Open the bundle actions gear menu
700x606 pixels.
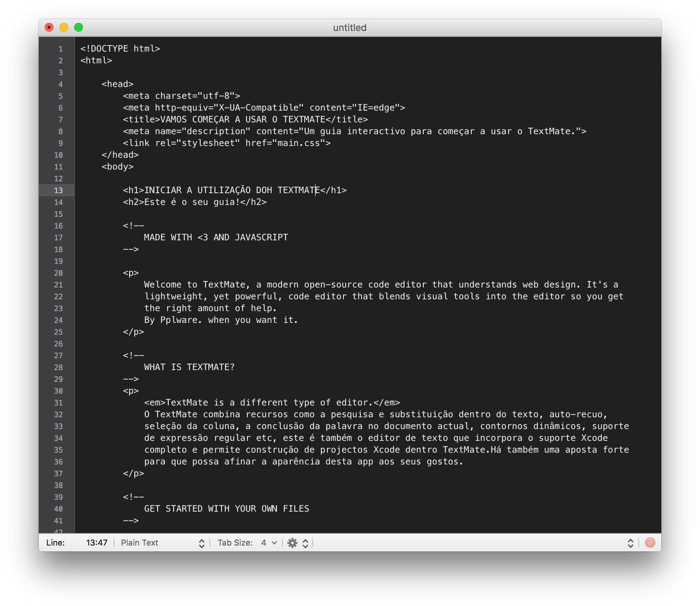[x=292, y=543]
